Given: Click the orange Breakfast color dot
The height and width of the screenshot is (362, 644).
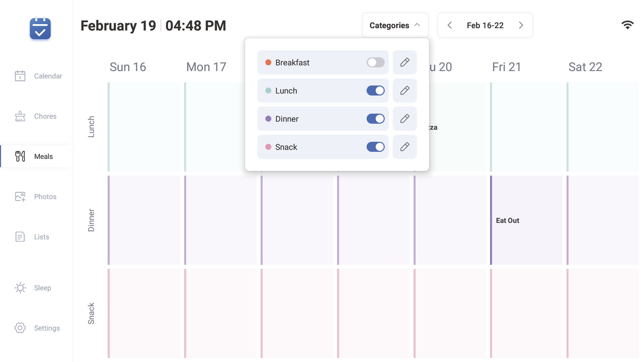Looking at the screenshot, I should click(268, 62).
